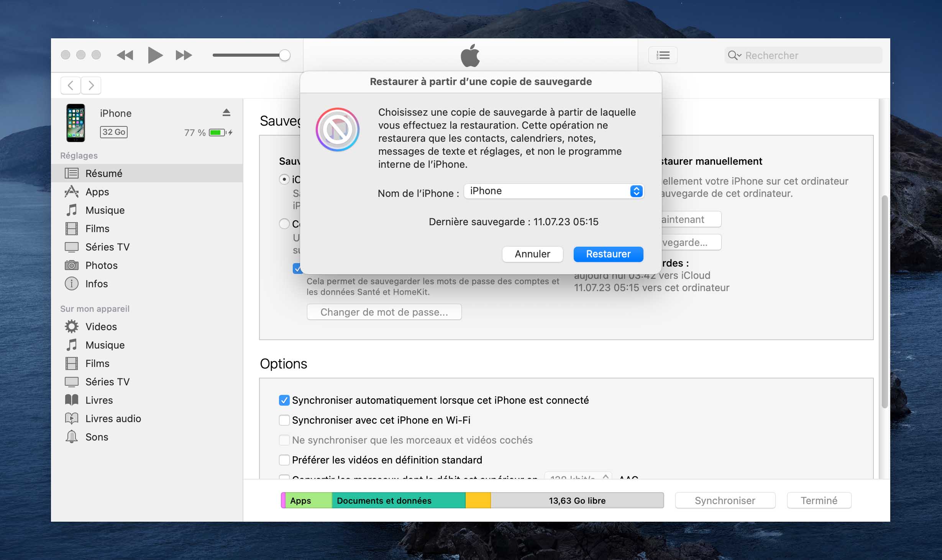Click the search magnifier icon
The image size is (942, 560).
(734, 55)
